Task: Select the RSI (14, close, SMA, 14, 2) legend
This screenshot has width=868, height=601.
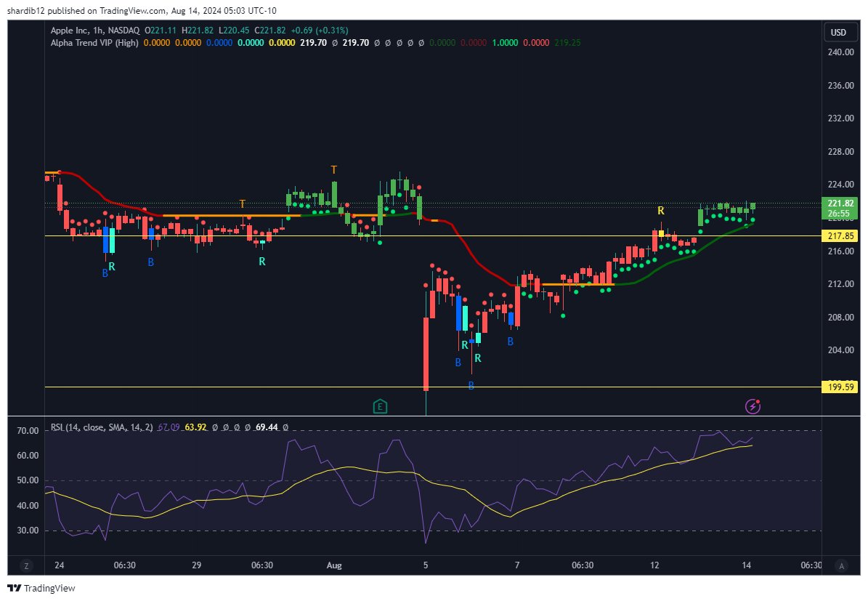Action: (x=102, y=427)
